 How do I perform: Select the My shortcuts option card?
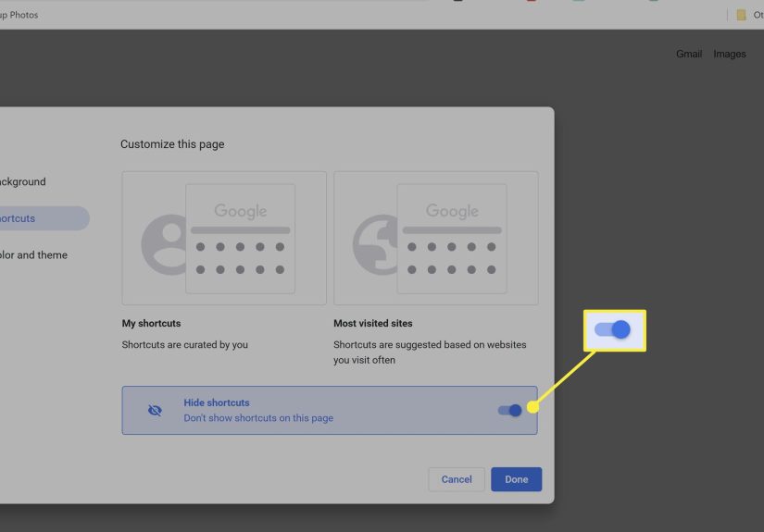click(x=224, y=238)
